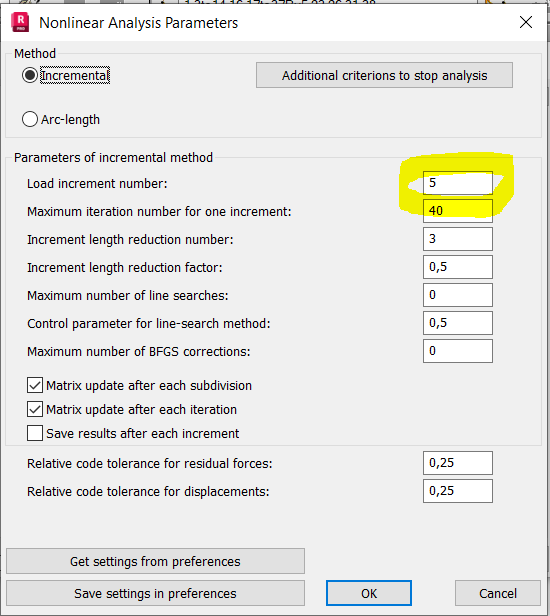Click the Load increment number field
550x616 pixels.
coord(458,183)
